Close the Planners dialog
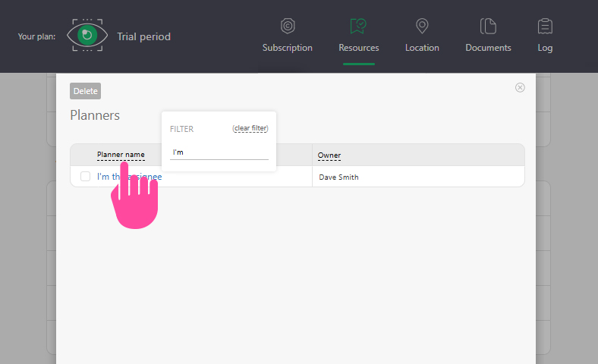Viewport: 598px width, 364px height. (520, 88)
